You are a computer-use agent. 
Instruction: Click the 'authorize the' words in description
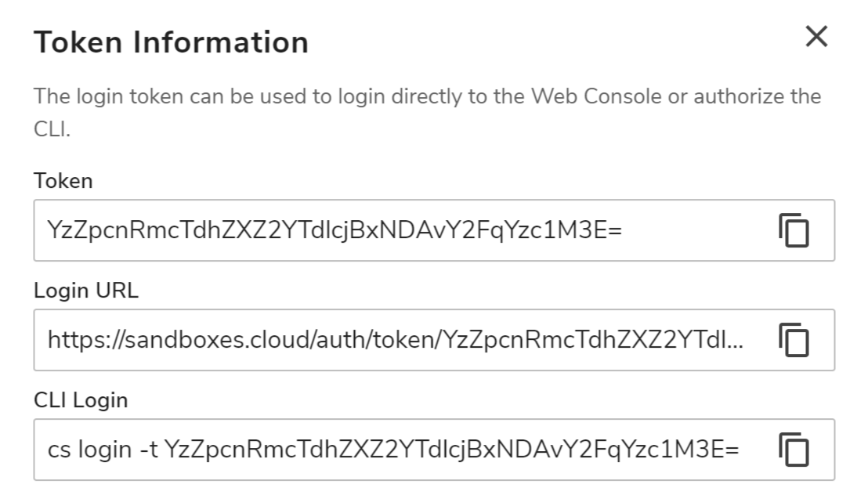point(758,96)
